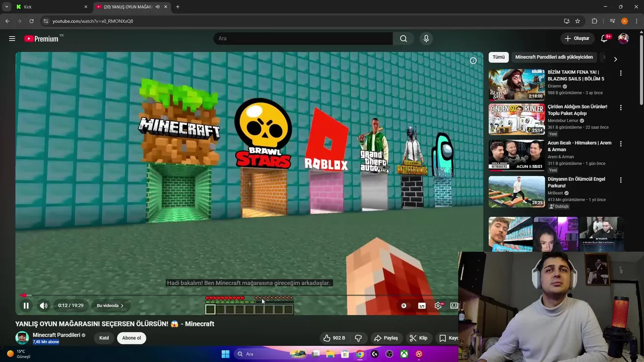
Task: Open the video info 'i' icon
Action: coord(473,61)
